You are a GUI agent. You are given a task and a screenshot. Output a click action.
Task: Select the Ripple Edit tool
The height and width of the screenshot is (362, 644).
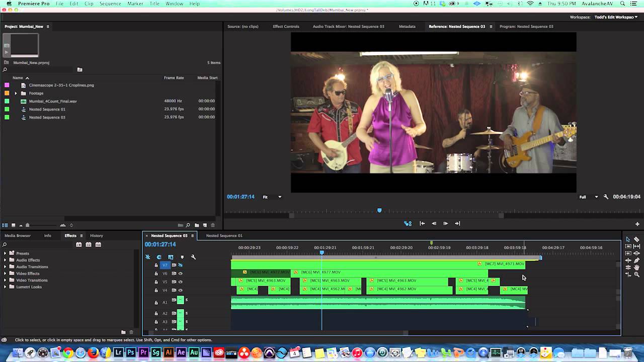[x=628, y=260]
